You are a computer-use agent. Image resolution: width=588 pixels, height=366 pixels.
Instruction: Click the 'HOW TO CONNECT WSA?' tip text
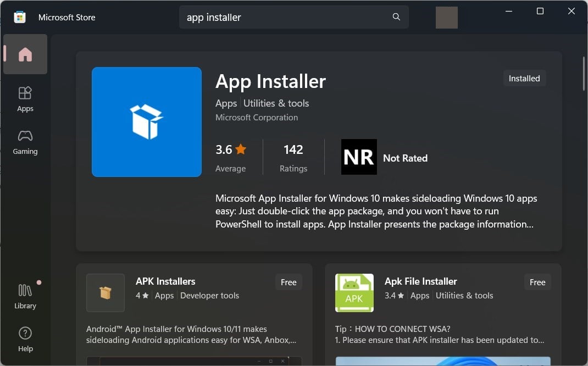pyautogui.click(x=402, y=329)
